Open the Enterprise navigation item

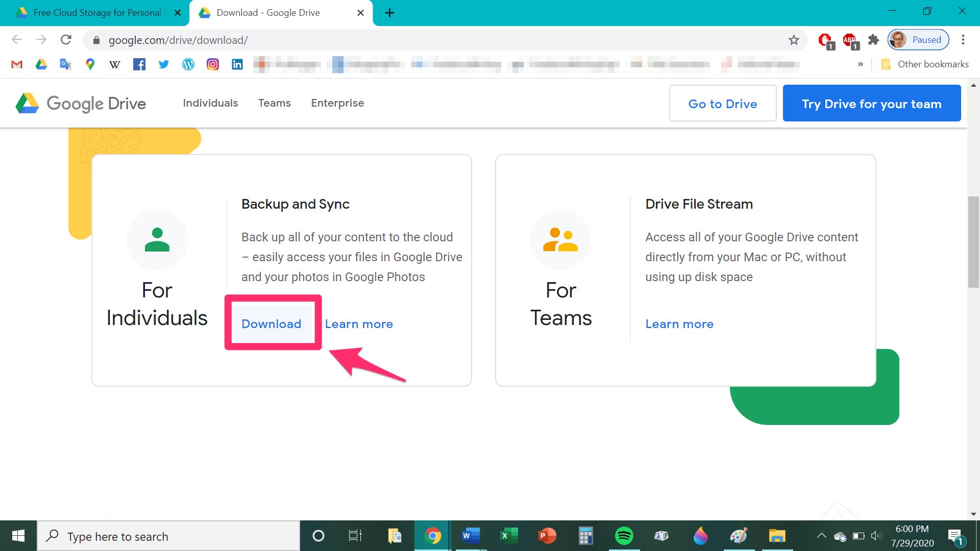click(337, 103)
